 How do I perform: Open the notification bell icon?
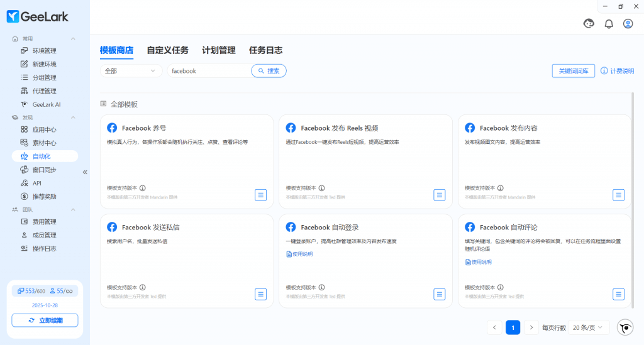point(608,24)
